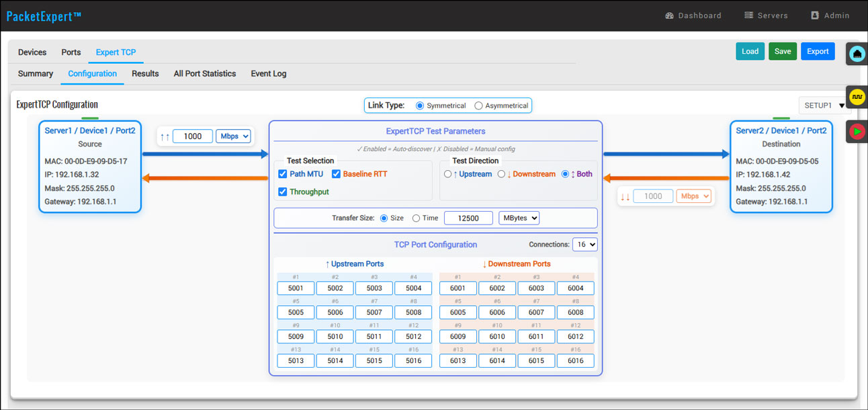The image size is (868, 410).
Task: Disable the Baseline RTT test
Action: (x=337, y=174)
